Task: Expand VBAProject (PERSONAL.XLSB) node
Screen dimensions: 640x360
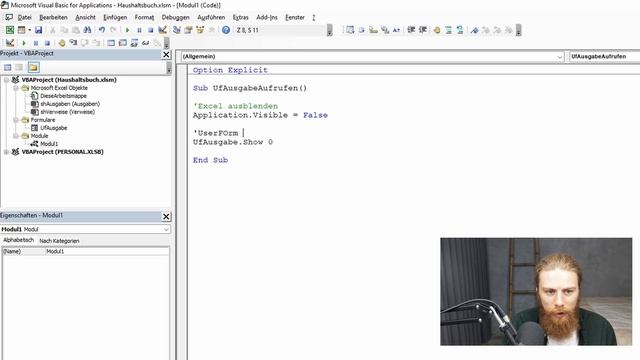Action: [x=7, y=152]
